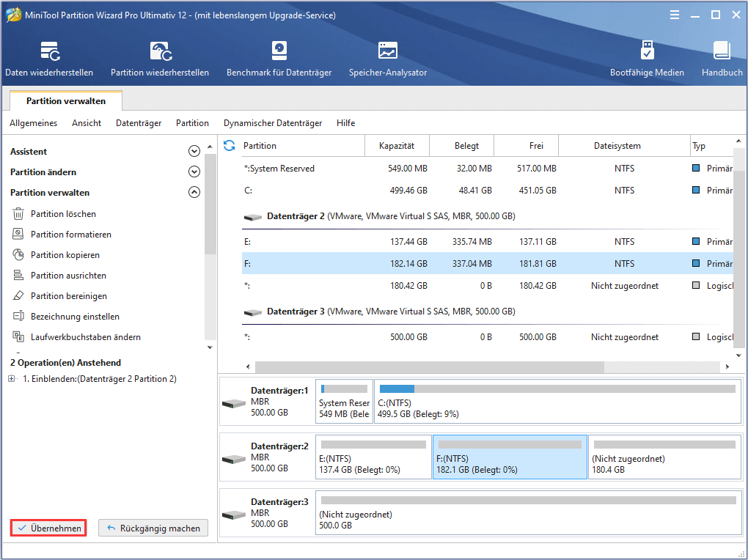Click the hamburger menu icon in title bar
Viewport: 748px width, 560px height.
click(675, 15)
